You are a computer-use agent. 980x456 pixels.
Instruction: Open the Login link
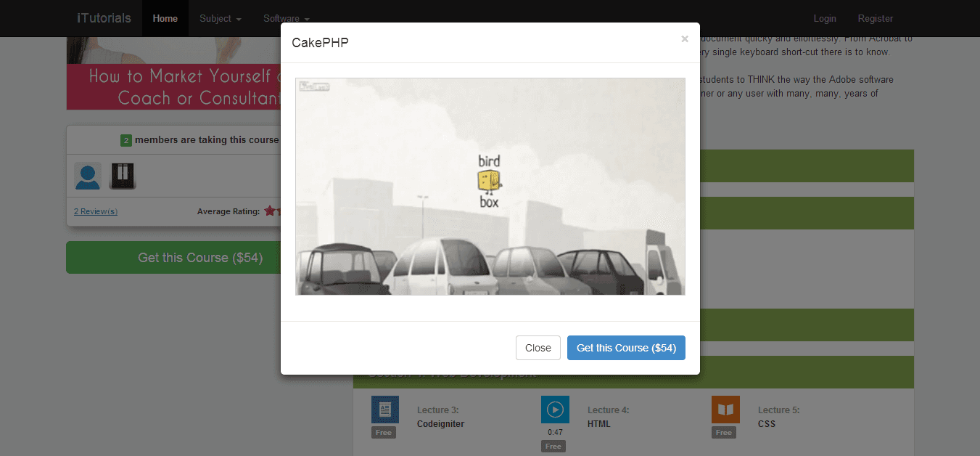click(x=825, y=18)
